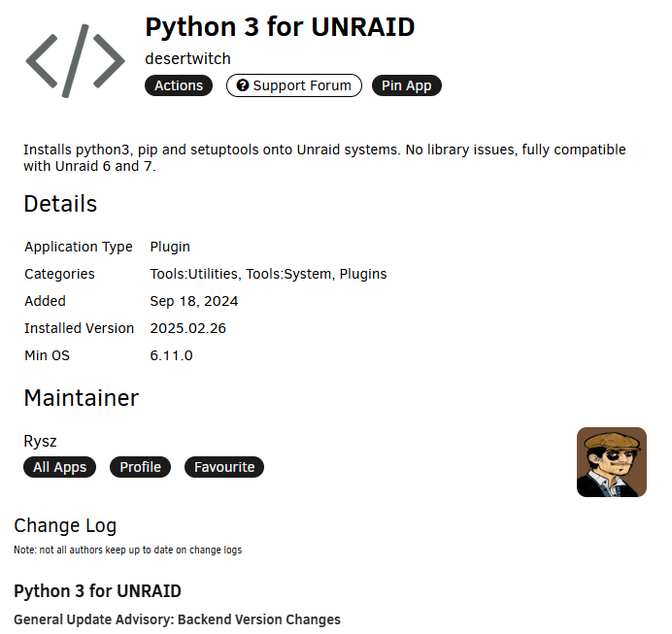The image size is (672, 634).
Task: Click author name 'desertwitch'
Action: coord(187,58)
